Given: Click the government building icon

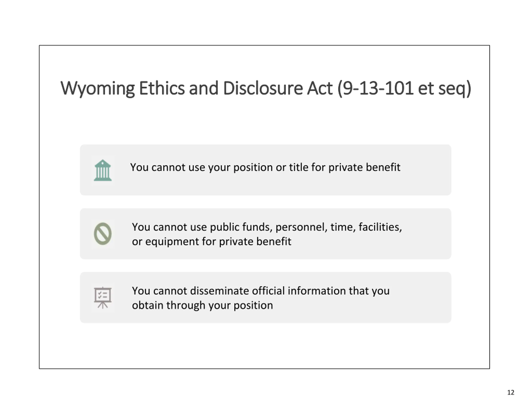Looking at the screenshot, I should [x=103, y=170].
